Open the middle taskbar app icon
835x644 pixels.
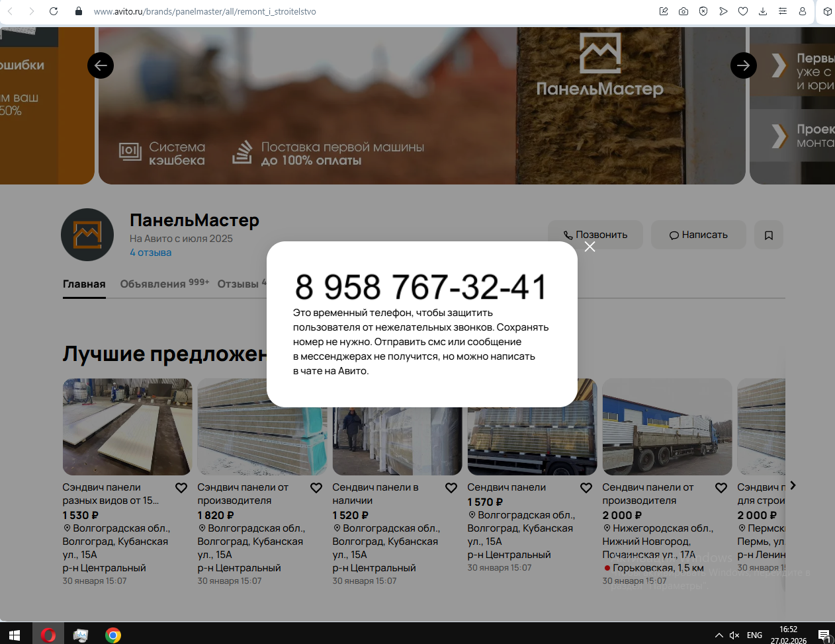pos(81,635)
